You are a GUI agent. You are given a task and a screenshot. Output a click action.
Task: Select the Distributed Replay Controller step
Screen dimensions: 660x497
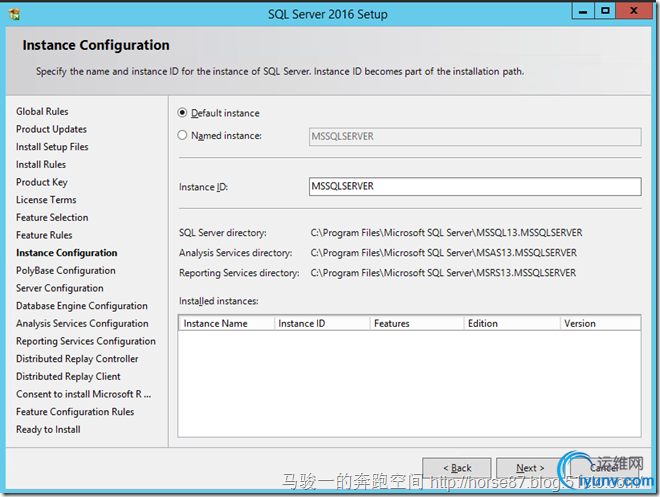[77, 359]
